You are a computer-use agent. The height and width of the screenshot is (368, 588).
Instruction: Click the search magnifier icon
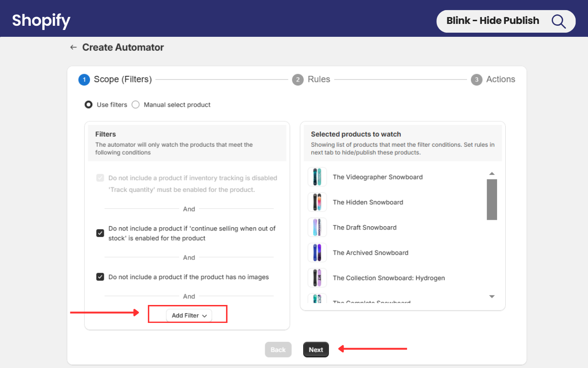pos(558,21)
